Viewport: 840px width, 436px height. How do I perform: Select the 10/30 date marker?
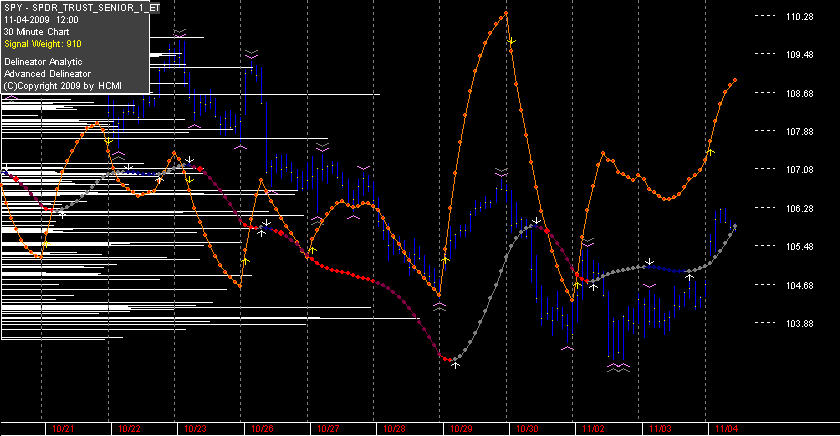pos(528,429)
